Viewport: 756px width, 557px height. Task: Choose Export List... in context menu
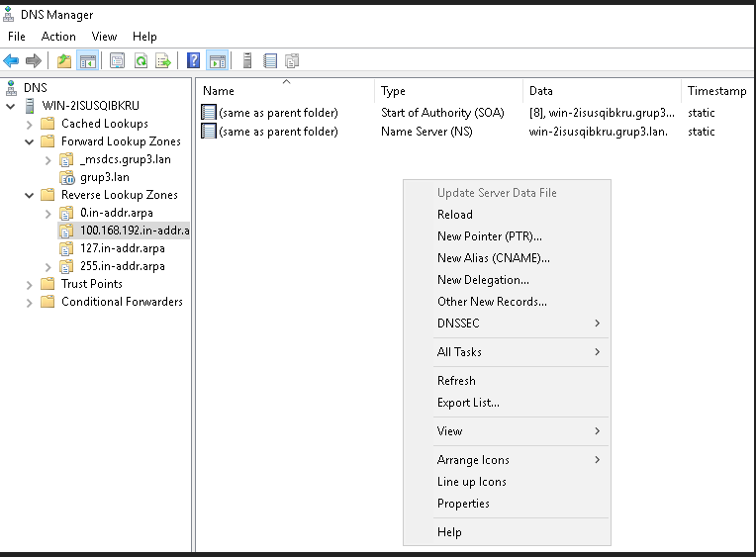click(507, 403)
